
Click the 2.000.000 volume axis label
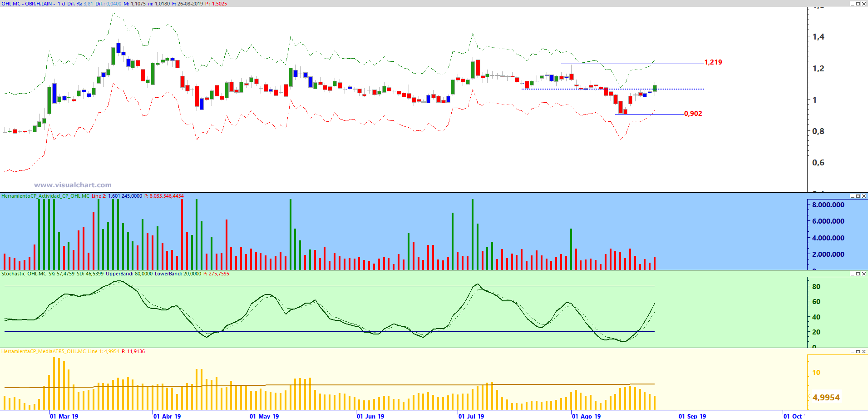click(x=829, y=254)
